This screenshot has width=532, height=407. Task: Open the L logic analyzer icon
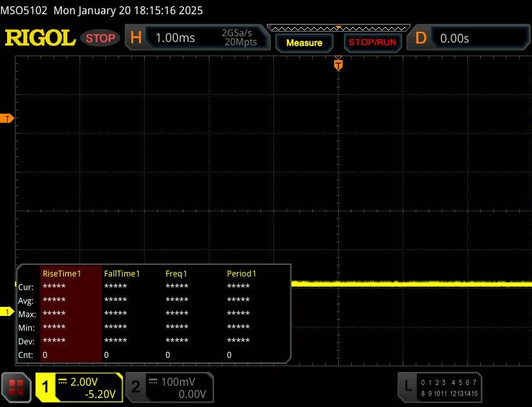click(408, 386)
